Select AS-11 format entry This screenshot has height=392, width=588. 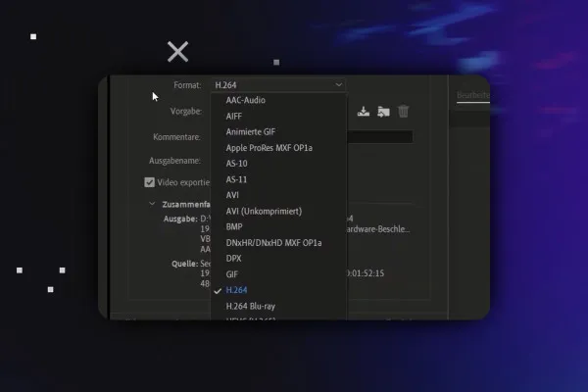[236, 179]
